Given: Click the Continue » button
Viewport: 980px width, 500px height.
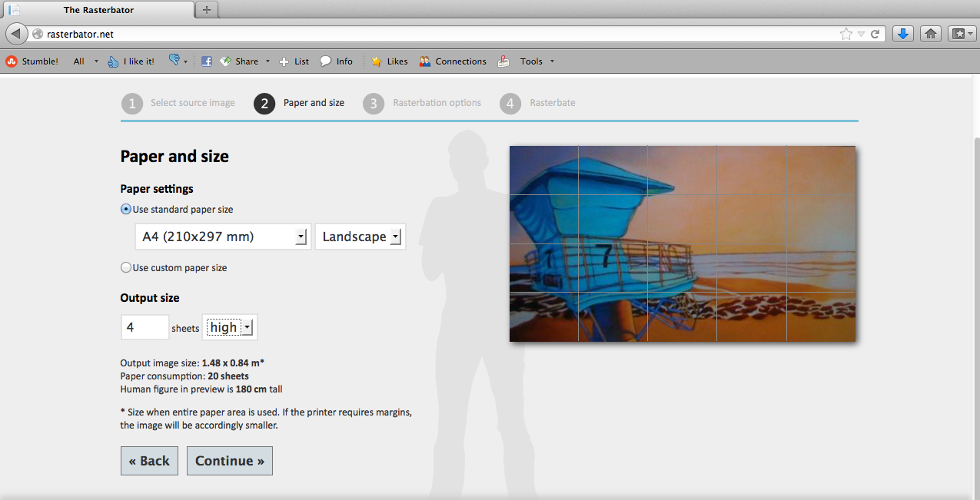Looking at the screenshot, I should tap(230, 461).
